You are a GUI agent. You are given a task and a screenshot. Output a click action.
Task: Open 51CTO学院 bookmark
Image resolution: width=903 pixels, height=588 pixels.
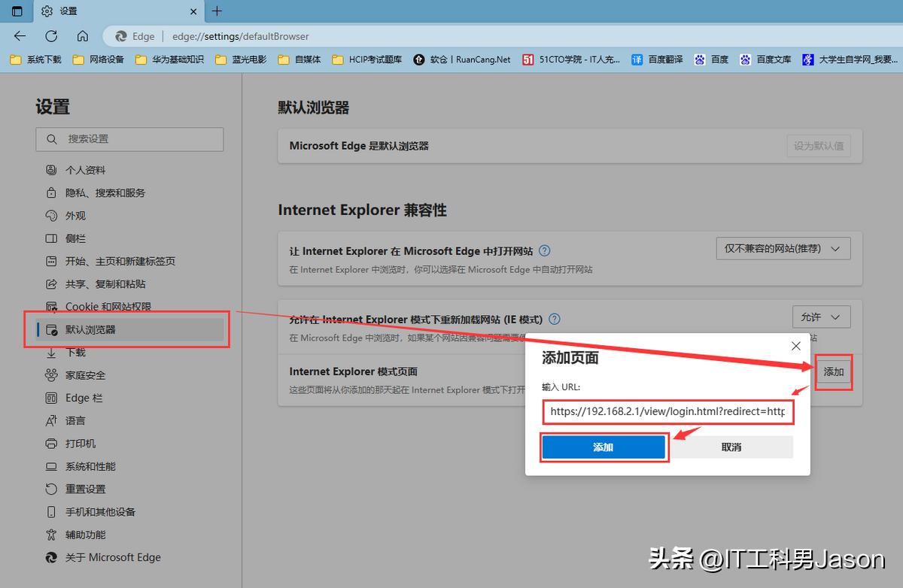573,59
